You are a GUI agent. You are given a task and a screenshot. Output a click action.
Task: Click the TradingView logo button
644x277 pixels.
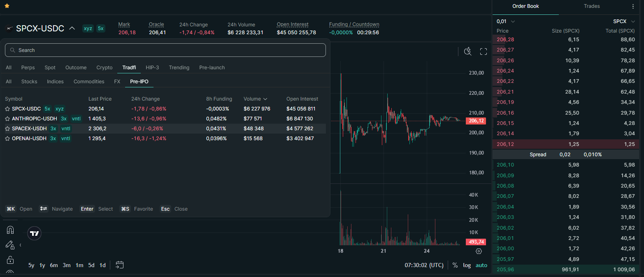35,233
